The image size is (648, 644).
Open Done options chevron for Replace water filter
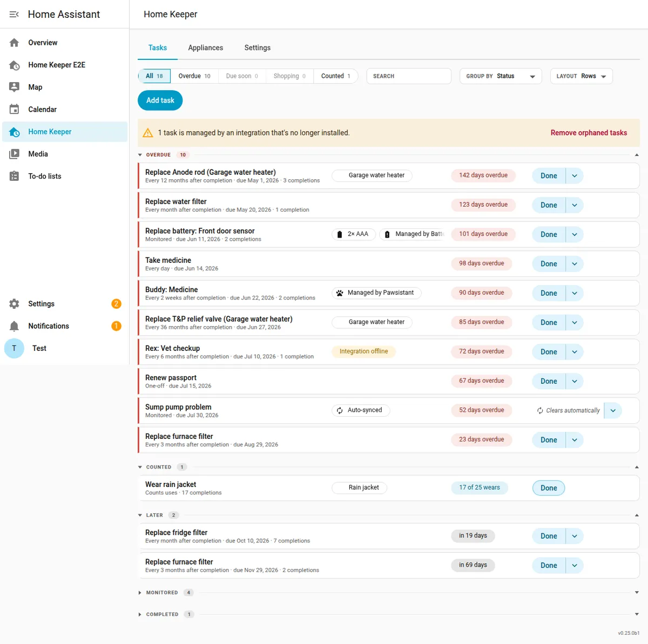(x=575, y=205)
